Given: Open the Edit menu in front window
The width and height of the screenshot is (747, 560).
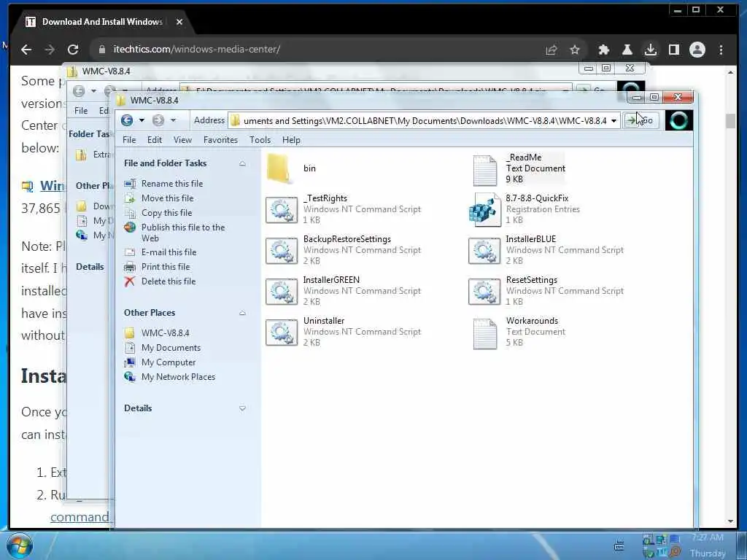Looking at the screenshot, I should pyautogui.click(x=155, y=140).
